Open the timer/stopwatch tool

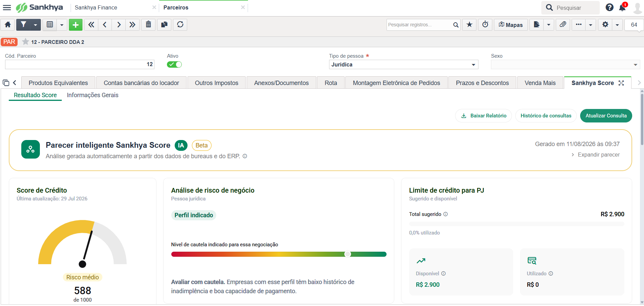(x=485, y=25)
